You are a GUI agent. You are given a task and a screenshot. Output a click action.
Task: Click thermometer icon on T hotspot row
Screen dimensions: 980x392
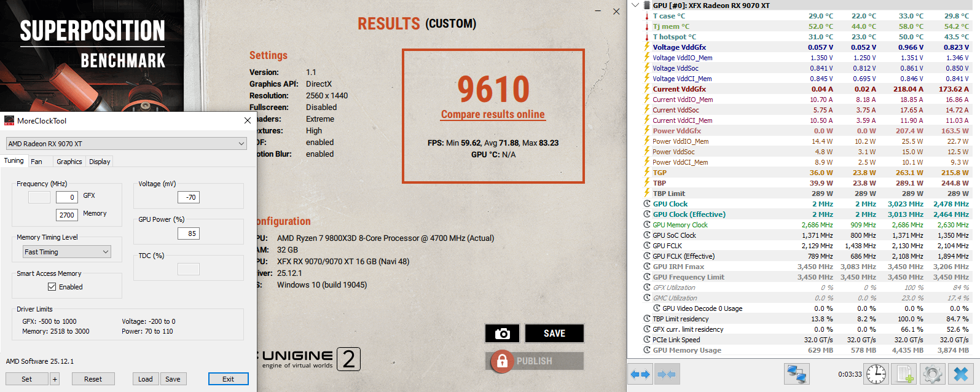tap(647, 37)
